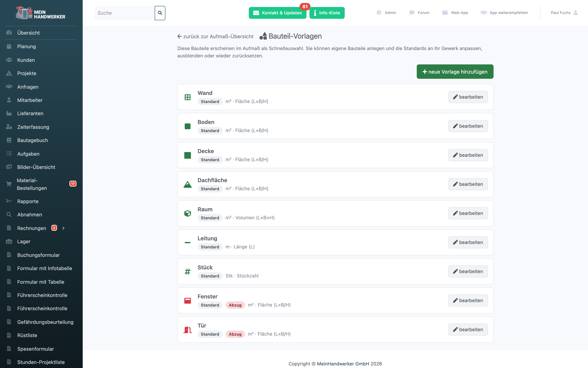Image resolution: width=588 pixels, height=368 pixels.
Task: Click the Wand grid icon
Action: (x=188, y=97)
